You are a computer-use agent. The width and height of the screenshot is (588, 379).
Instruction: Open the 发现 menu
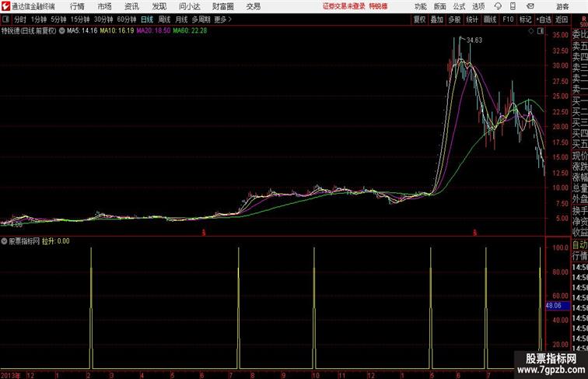tap(159, 6)
